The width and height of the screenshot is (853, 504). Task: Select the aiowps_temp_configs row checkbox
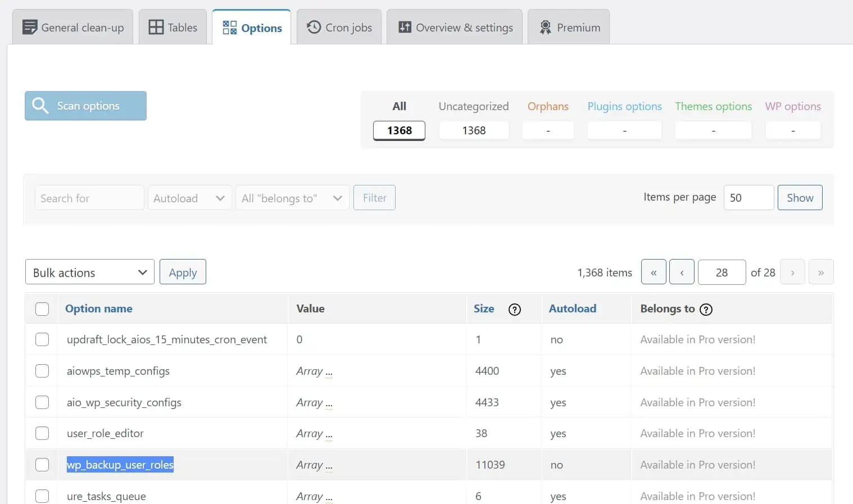[42, 371]
